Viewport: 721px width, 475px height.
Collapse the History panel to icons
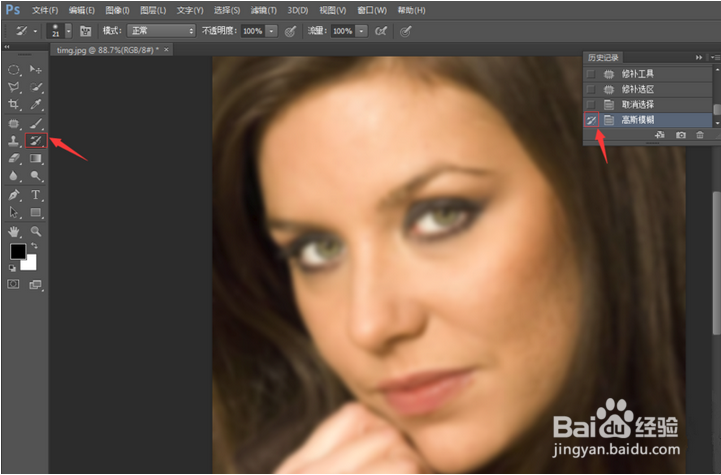click(x=699, y=57)
